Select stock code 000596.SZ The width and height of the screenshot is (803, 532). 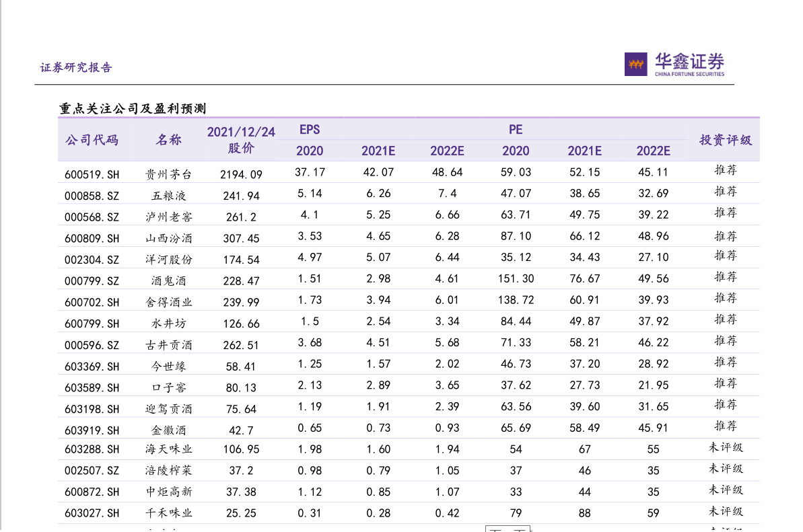(x=92, y=345)
